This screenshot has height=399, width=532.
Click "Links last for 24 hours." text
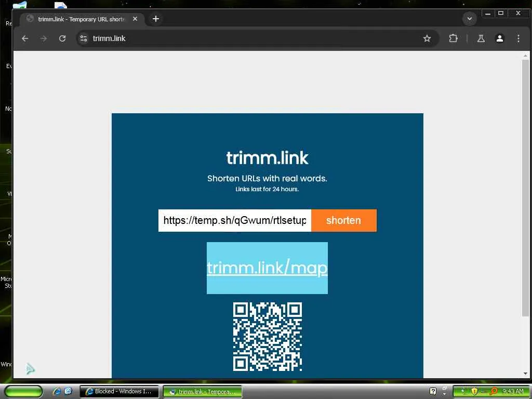tap(268, 189)
